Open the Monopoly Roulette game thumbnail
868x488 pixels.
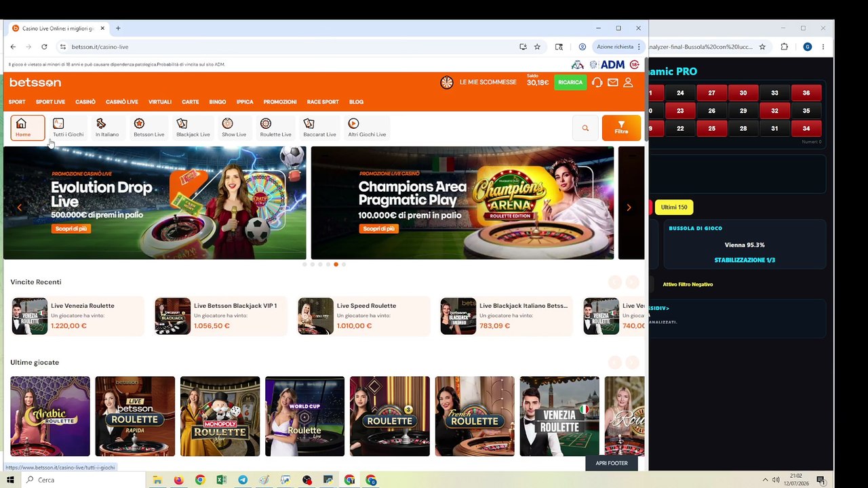[220, 416]
